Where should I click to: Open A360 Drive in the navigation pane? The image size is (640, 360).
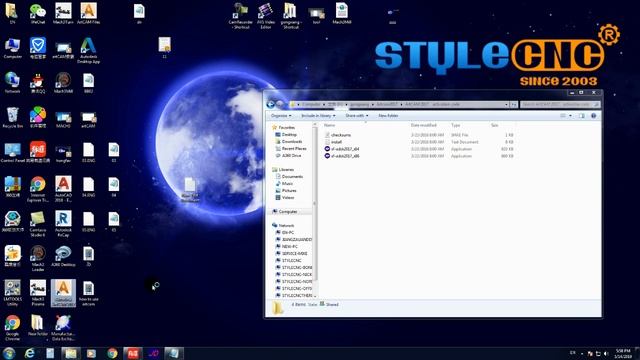[291, 156]
